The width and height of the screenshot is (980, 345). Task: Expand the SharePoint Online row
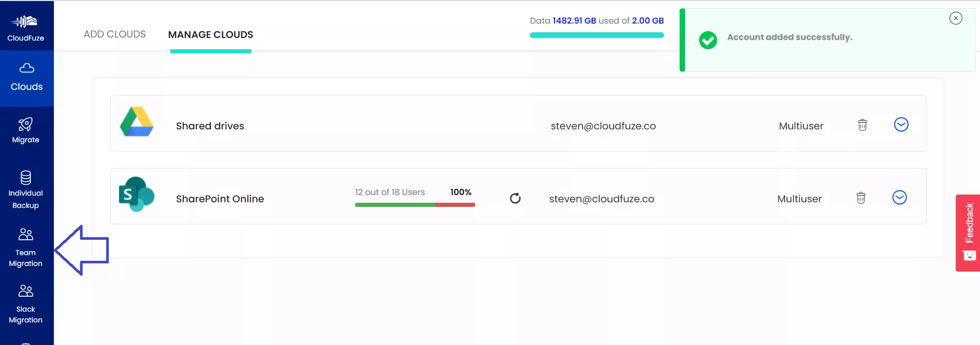coord(900,198)
